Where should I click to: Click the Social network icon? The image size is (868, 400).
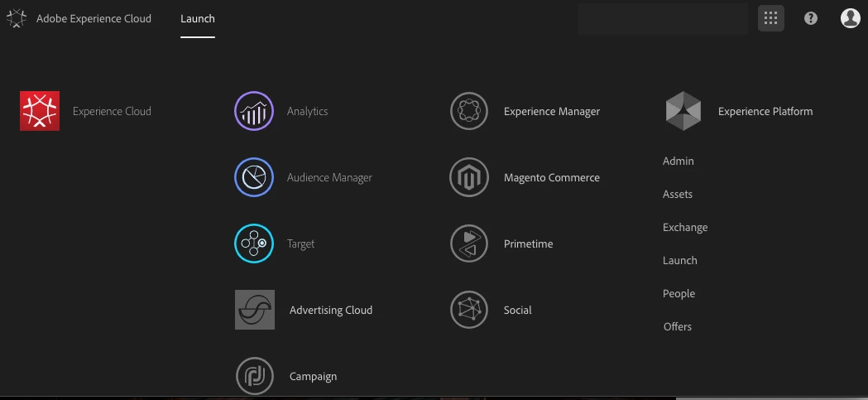click(x=469, y=310)
